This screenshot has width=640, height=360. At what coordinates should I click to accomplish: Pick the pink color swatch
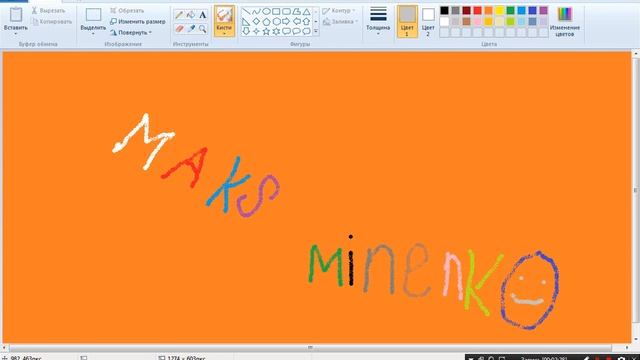pos(478,22)
